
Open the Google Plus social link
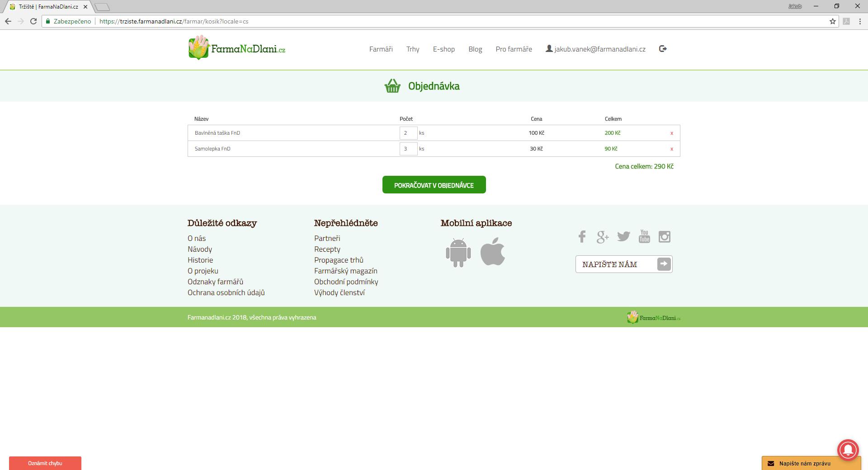(x=602, y=237)
